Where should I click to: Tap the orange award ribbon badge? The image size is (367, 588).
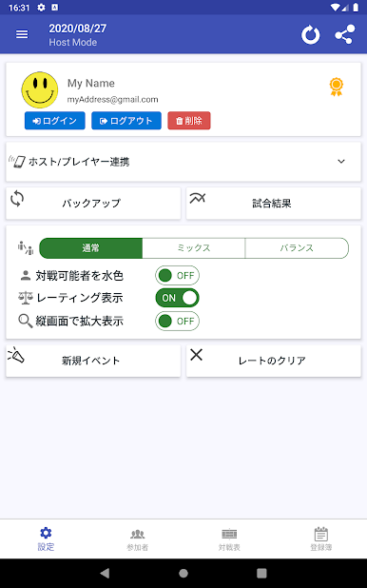pyautogui.click(x=337, y=87)
